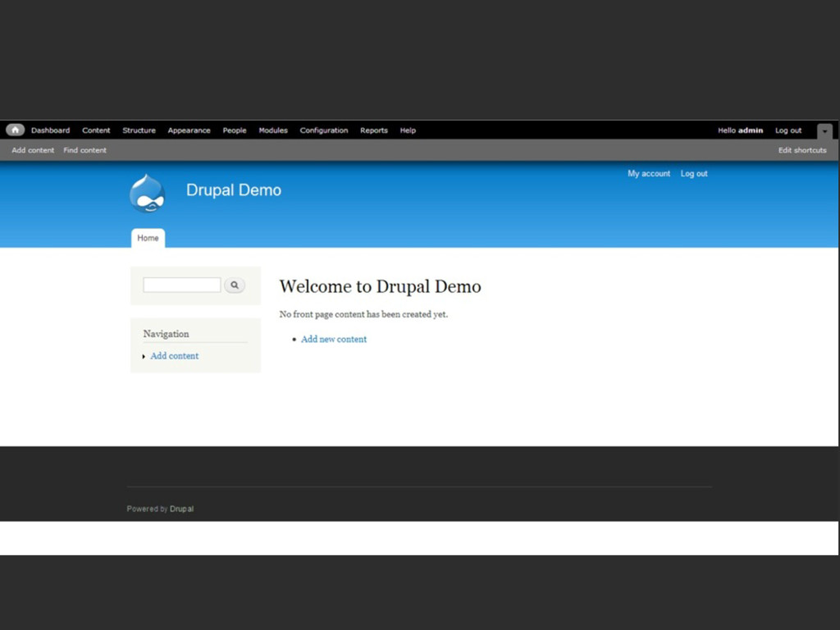This screenshot has width=840, height=630.
Task: Expand the Add content navigation arrow
Action: (x=144, y=356)
